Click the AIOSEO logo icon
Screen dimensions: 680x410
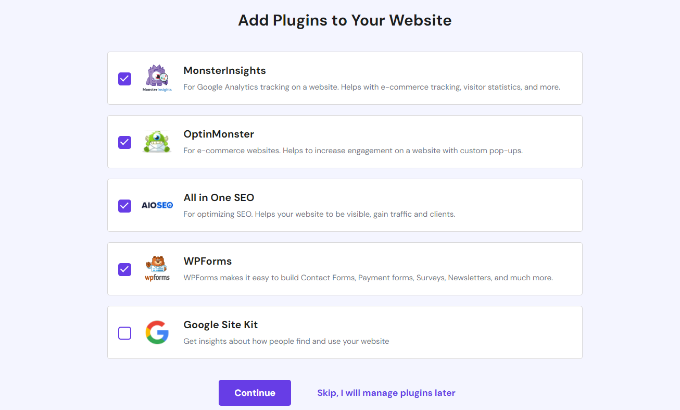pos(157,205)
